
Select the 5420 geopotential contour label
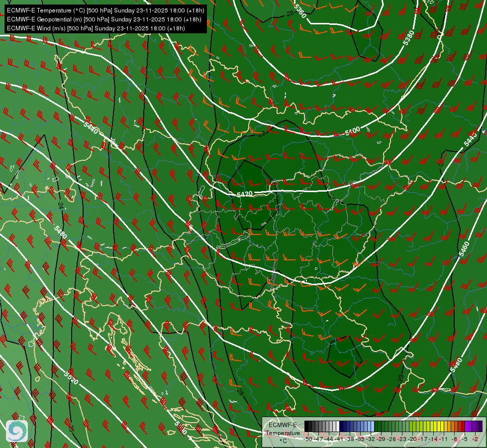(x=245, y=194)
